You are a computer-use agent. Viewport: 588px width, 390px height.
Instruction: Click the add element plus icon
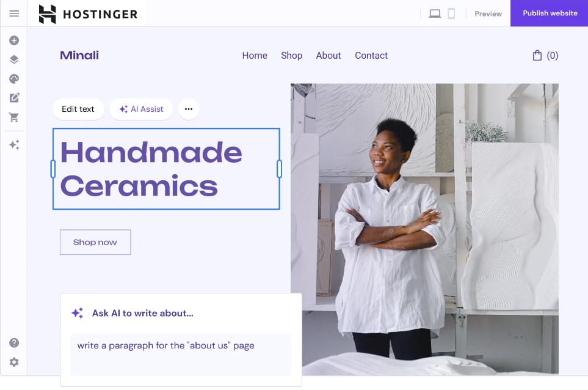pos(14,40)
